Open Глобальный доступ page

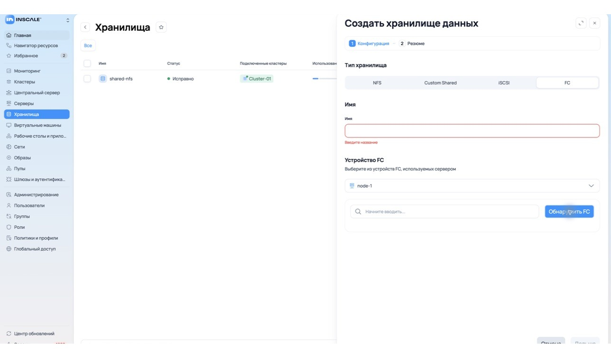pos(37,249)
